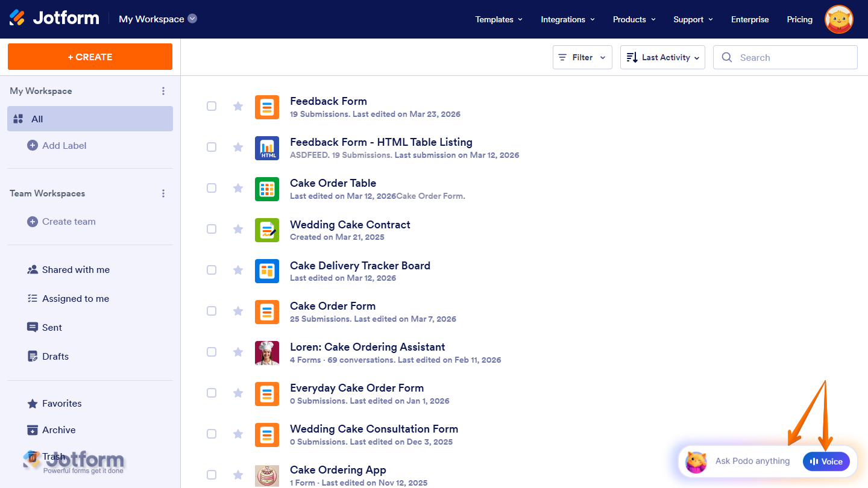Viewport: 868px width, 488px height.
Task: Open the Last Activity sort dropdown
Action: pyautogui.click(x=662, y=57)
